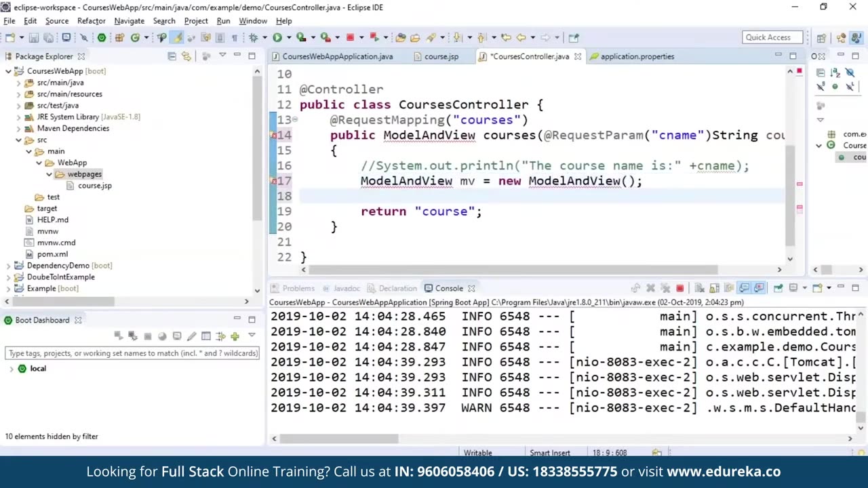
Task: Click the Quick Access search field
Action: [772, 37]
